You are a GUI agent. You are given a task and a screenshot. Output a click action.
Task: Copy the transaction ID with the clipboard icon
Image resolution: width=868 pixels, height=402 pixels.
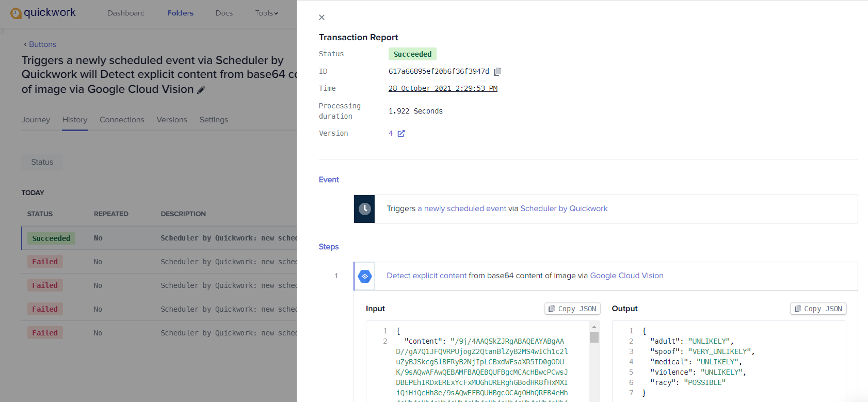[497, 72]
